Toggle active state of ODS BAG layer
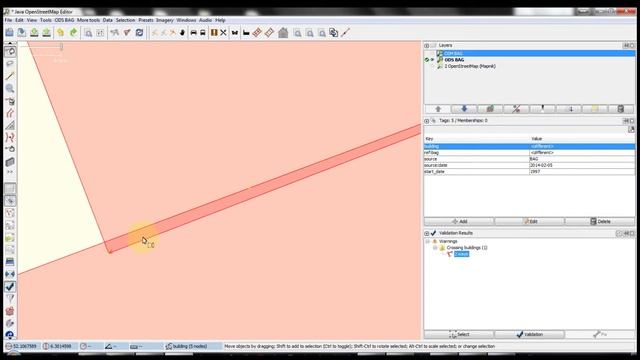 coord(427,60)
